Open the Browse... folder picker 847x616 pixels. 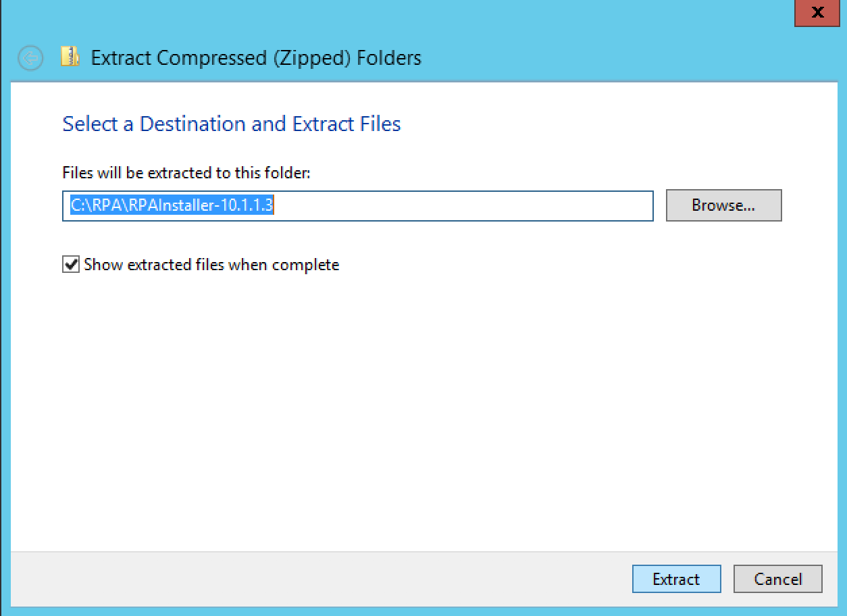(x=723, y=205)
